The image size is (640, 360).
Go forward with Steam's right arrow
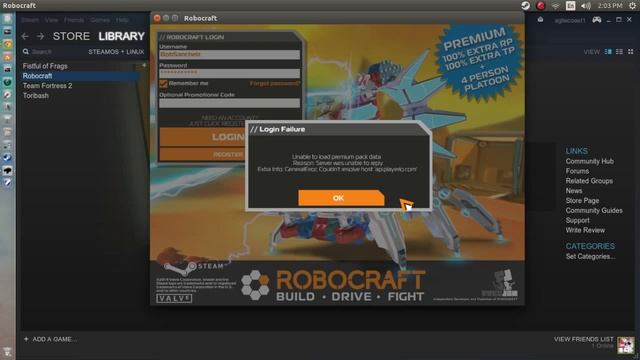point(40,36)
